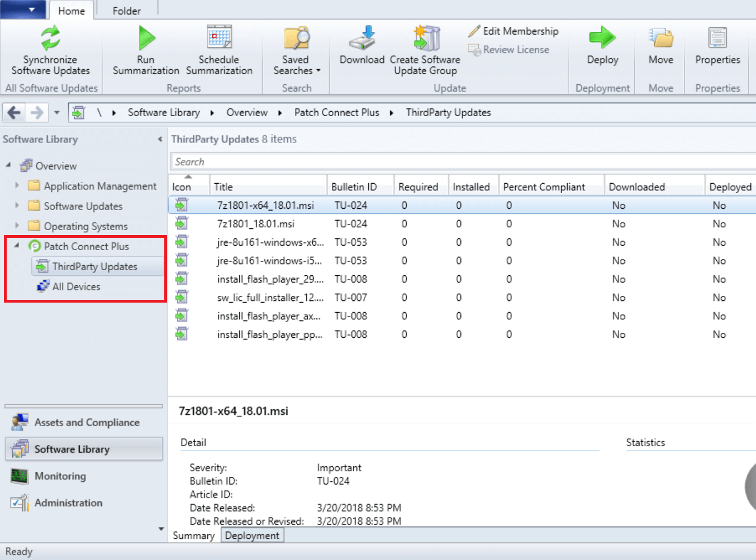Select the 7z1801_18.01.msi update row
The height and width of the screenshot is (560, 756).
[x=256, y=224]
